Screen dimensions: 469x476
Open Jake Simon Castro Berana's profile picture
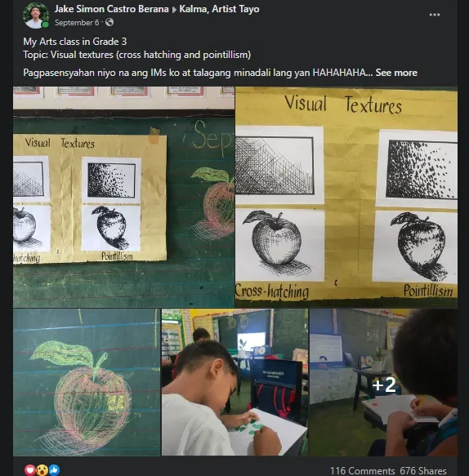[36, 16]
